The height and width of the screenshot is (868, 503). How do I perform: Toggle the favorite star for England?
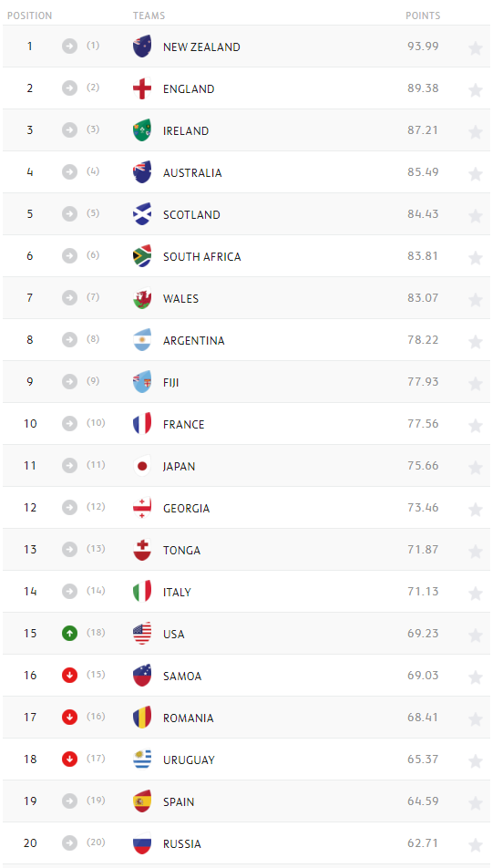476,90
